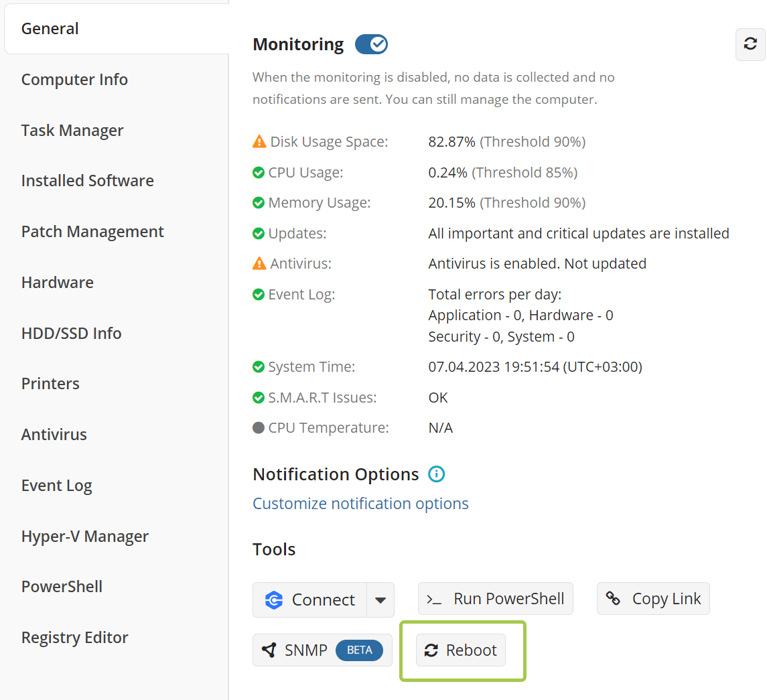Click the S.M.A.R.T Issues green check icon
The width and height of the screenshot is (767, 700).
[259, 397]
